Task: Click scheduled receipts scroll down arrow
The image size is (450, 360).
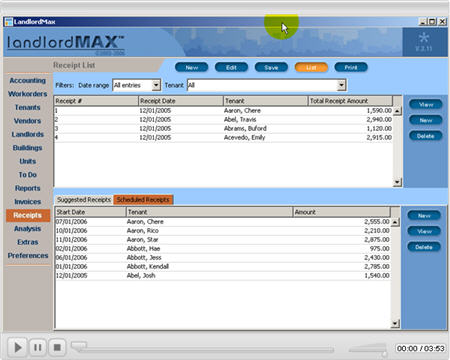Action: [x=395, y=323]
